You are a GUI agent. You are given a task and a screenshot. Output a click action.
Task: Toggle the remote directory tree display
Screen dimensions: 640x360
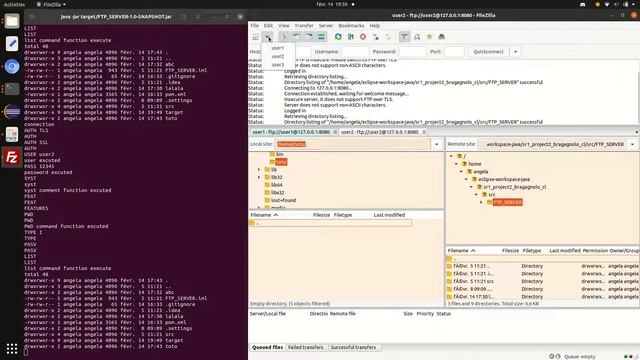coord(309,37)
